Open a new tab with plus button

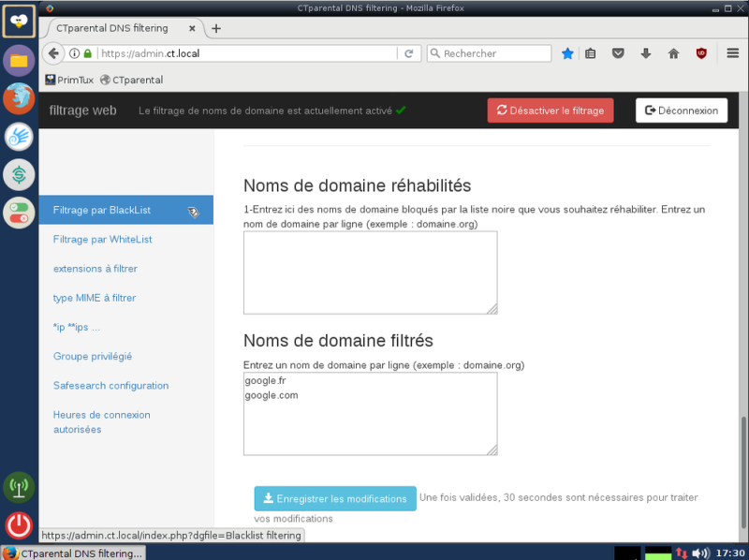coord(216,29)
